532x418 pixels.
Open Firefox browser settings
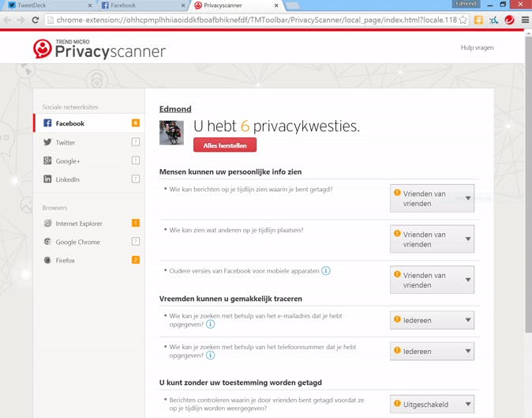tap(89, 261)
